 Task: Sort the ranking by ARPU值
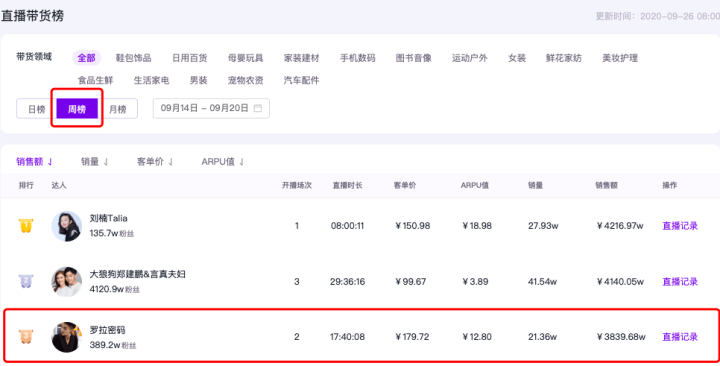[222, 162]
